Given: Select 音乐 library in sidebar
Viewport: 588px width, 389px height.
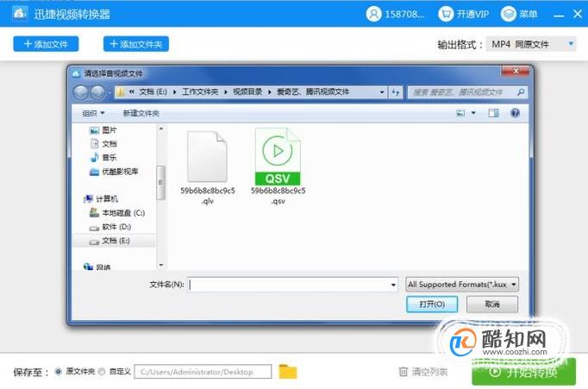Looking at the screenshot, I should [x=103, y=158].
